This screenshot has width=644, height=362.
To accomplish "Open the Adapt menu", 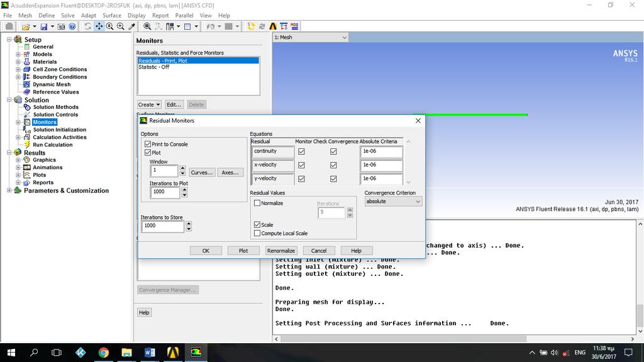I will coord(88,16).
